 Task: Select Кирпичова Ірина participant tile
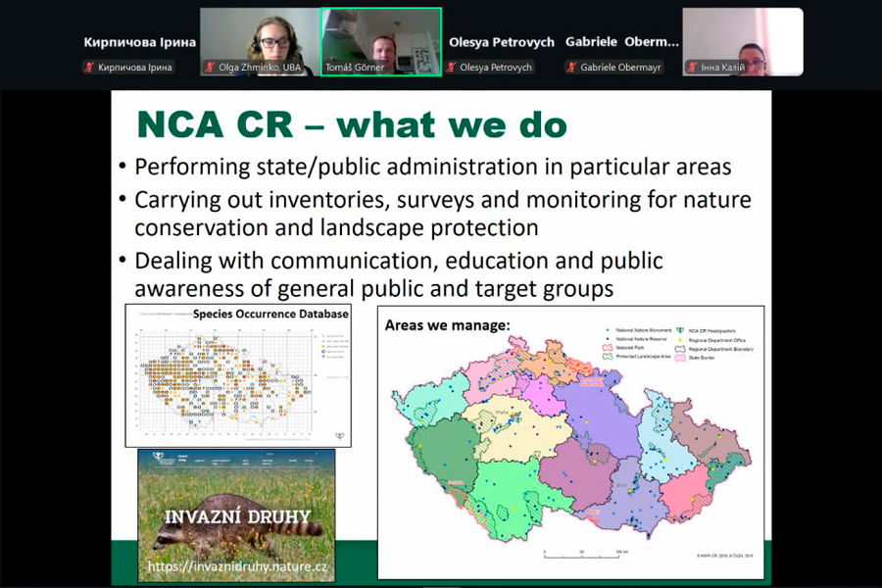139,42
